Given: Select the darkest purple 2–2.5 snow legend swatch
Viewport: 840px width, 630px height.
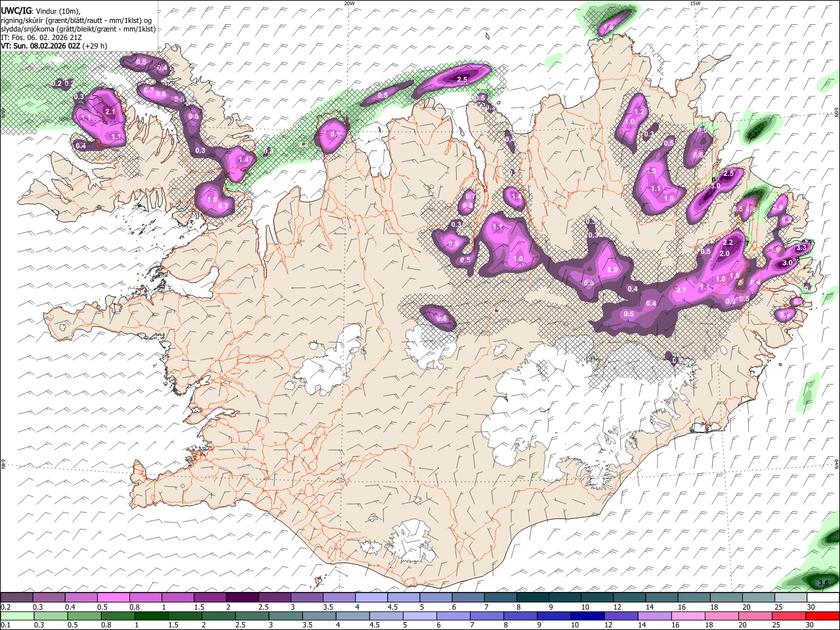Looking at the screenshot, I should 241,598.
